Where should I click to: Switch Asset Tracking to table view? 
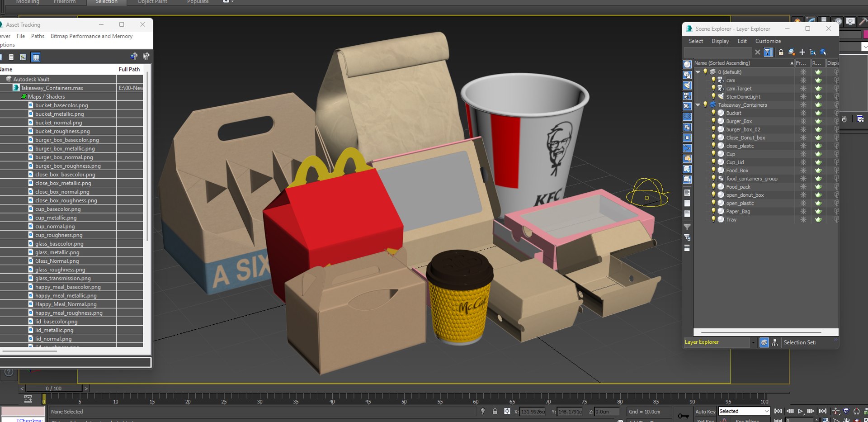(36, 57)
